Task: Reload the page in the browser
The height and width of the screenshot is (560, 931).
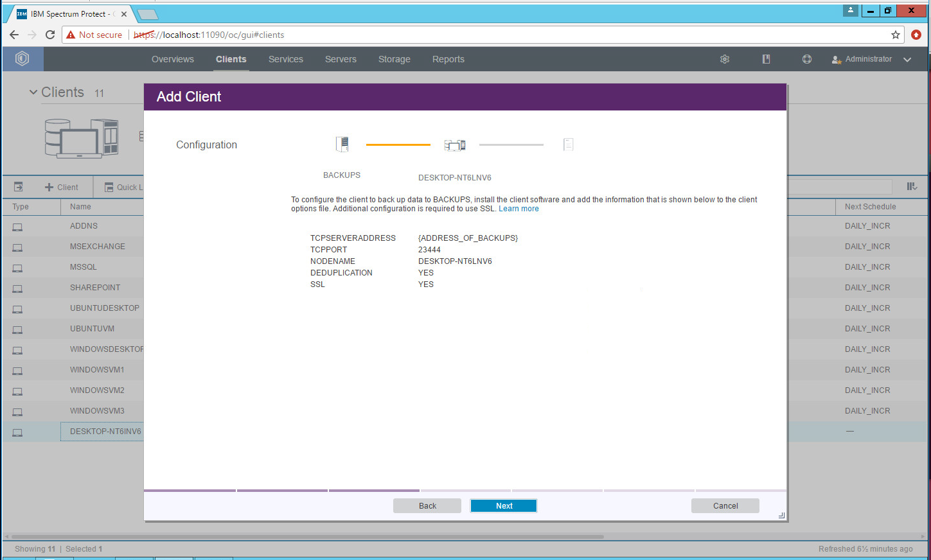Action: 50,35
